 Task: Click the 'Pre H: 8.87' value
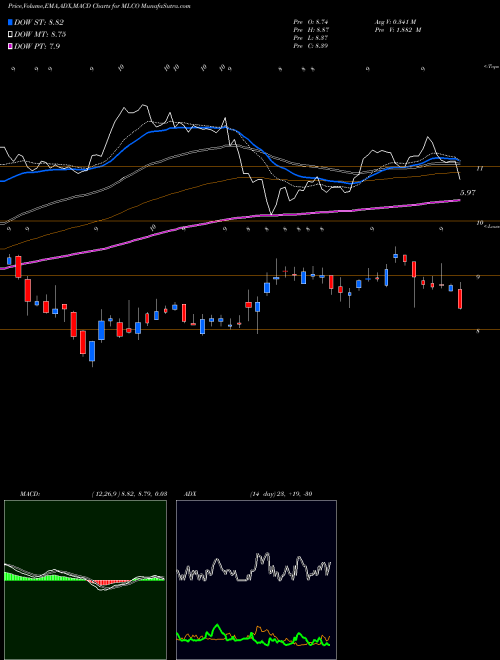pos(311,30)
